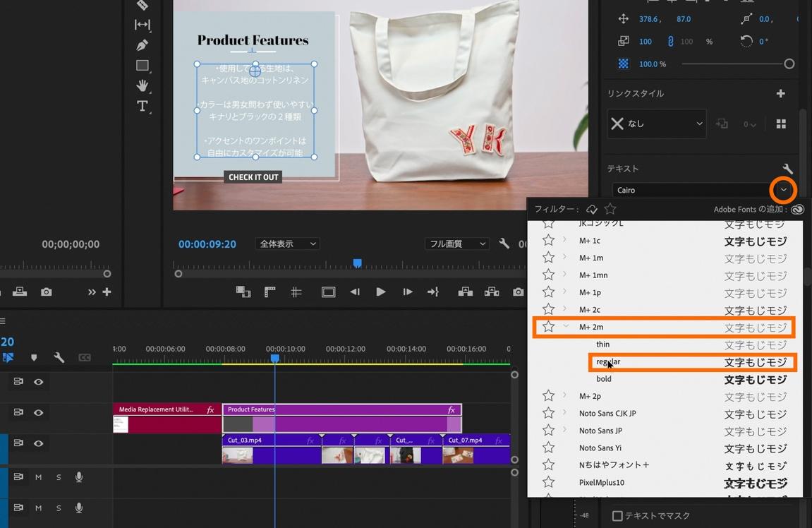The width and height of the screenshot is (812, 528).
Task: Favorite the Noto Sans JP font
Action: [x=548, y=431]
